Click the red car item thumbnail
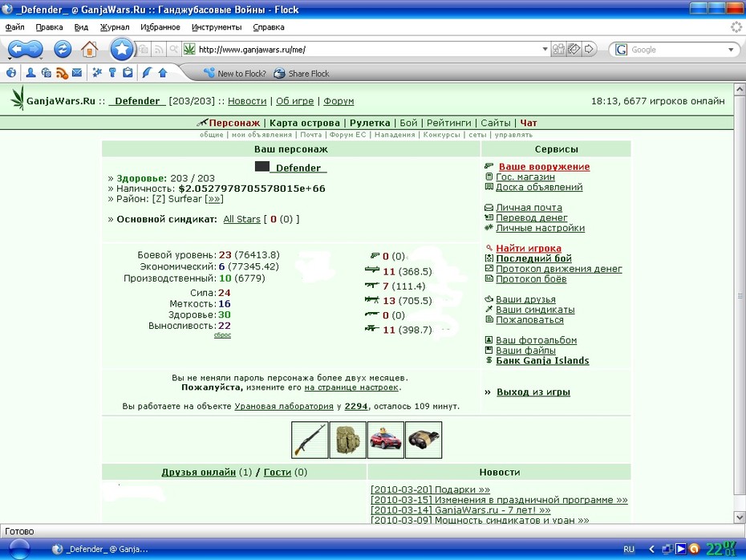This screenshot has height=560, width=746. click(386, 440)
